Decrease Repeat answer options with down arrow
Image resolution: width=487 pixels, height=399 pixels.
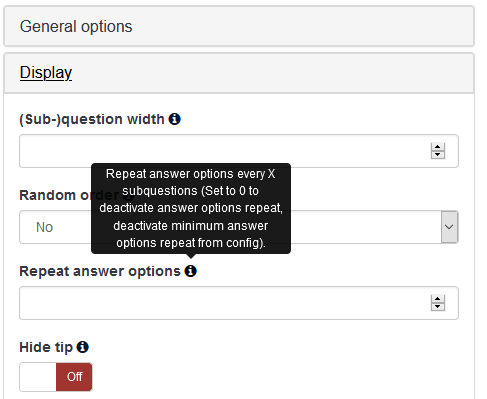click(438, 307)
